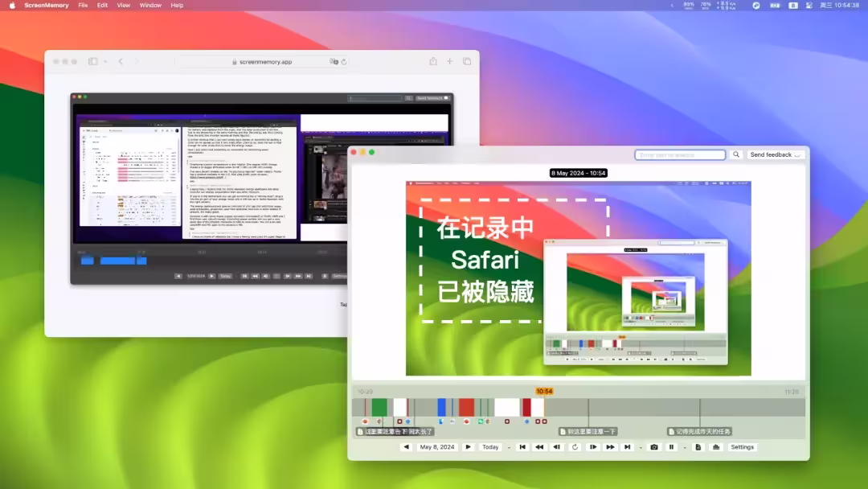Select the large red segment on the timeline
Screen dimensions: 868x489
click(466, 407)
